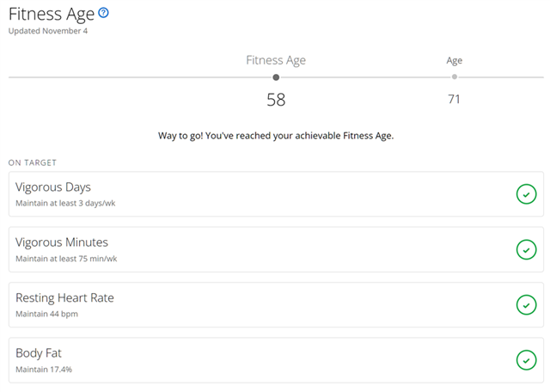Click 'Maintain at least 3 days/wk' text

(x=65, y=203)
